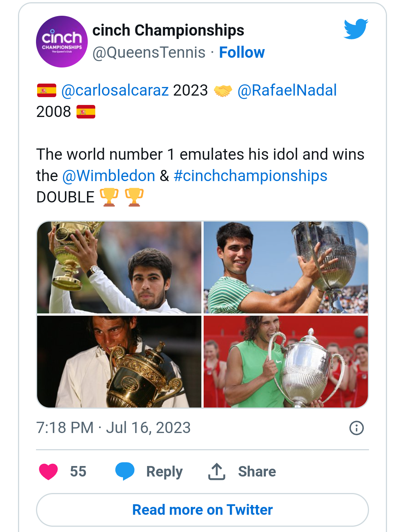Open the #cinchchampionships hashtag
Viewport: 405px width, 532px height.
coord(250,175)
